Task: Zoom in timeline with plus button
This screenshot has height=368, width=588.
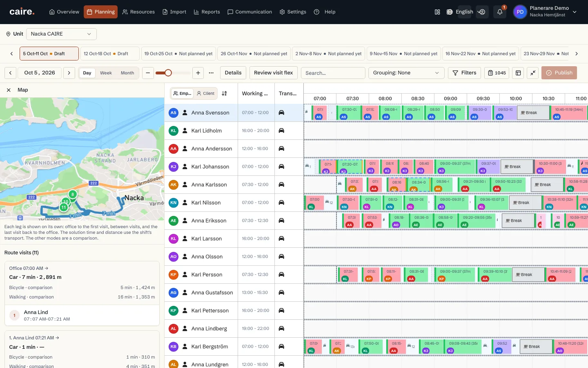Action: [198, 73]
